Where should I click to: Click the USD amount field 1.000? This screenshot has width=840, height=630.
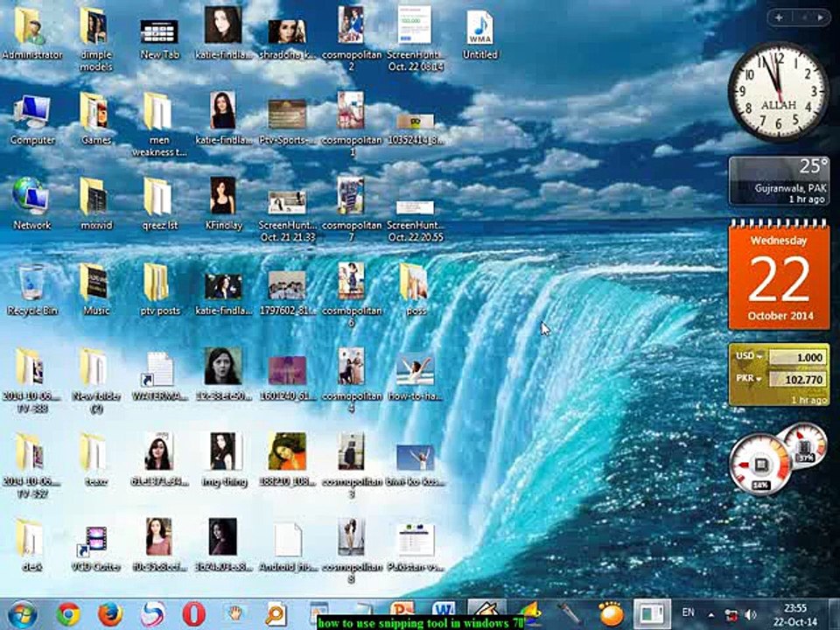coord(797,357)
